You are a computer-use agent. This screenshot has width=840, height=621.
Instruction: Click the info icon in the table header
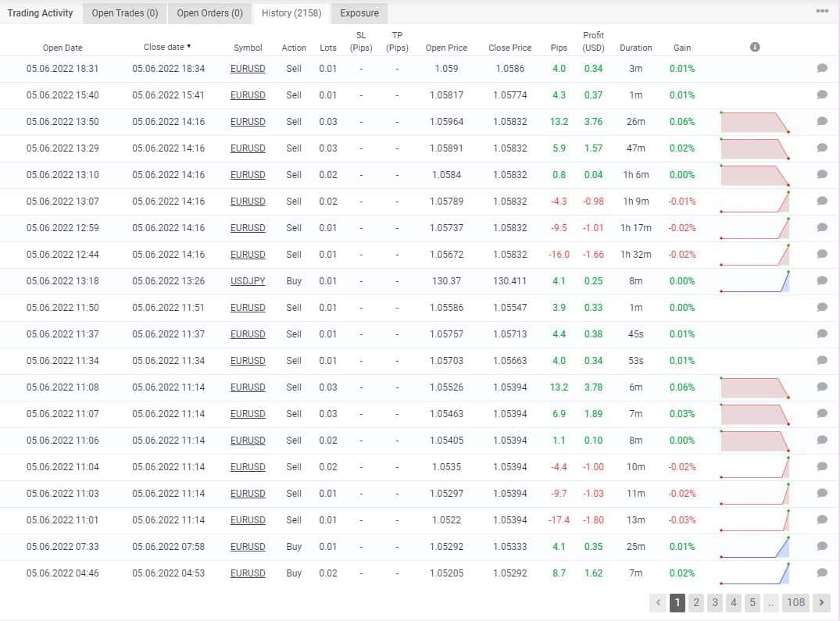point(755,47)
